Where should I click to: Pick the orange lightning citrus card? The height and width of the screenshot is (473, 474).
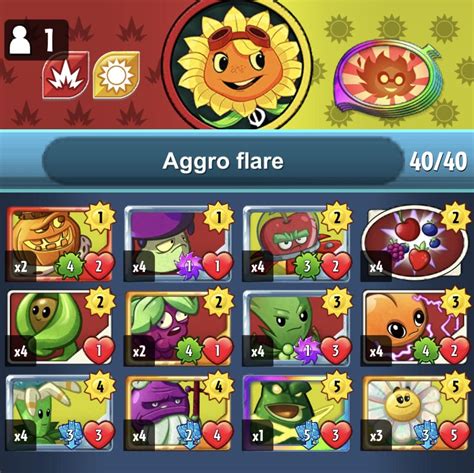415,329
